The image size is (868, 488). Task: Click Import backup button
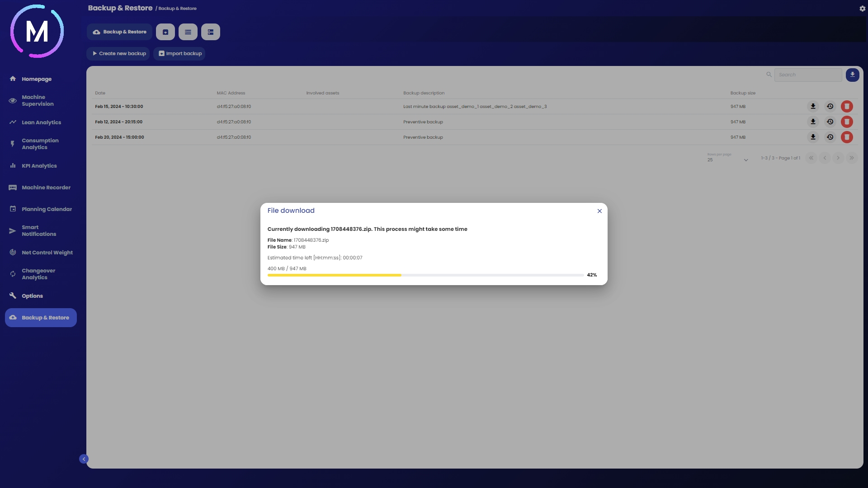pos(179,54)
